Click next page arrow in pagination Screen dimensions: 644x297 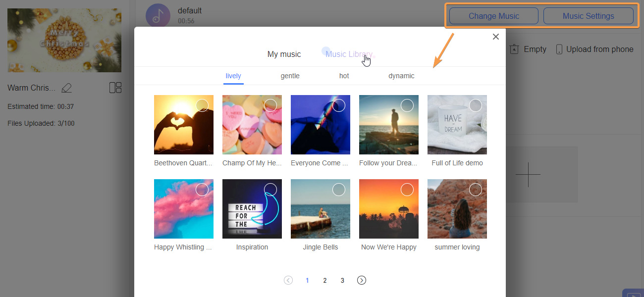[361, 280]
